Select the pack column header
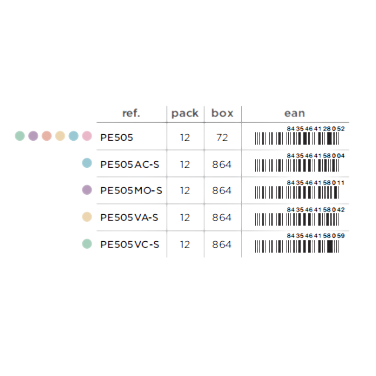The height and width of the screenshot is (376, 376). [185, 114]
